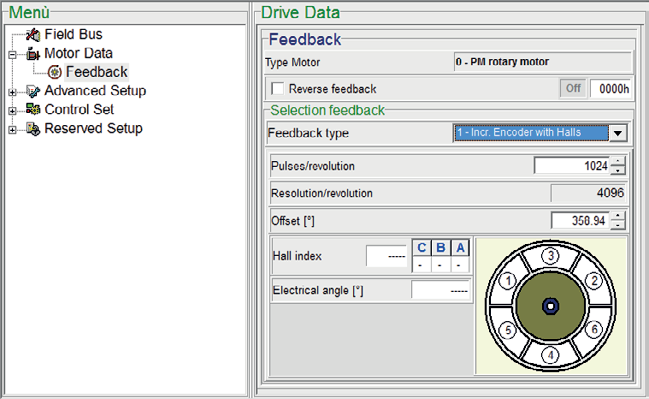Image resolution: width=649 pixels, height=399 pixels.
Task: Click the Electrical angle value field
Action: coord(441,291)
